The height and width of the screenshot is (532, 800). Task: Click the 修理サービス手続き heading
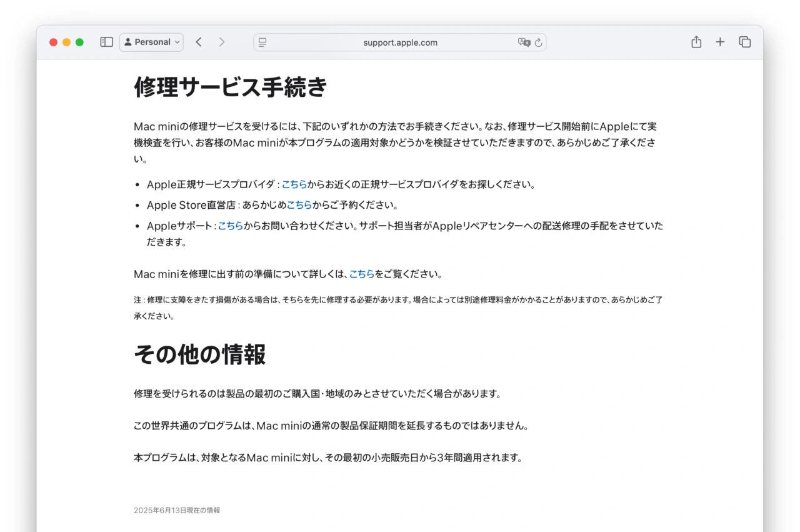[231, 87]
